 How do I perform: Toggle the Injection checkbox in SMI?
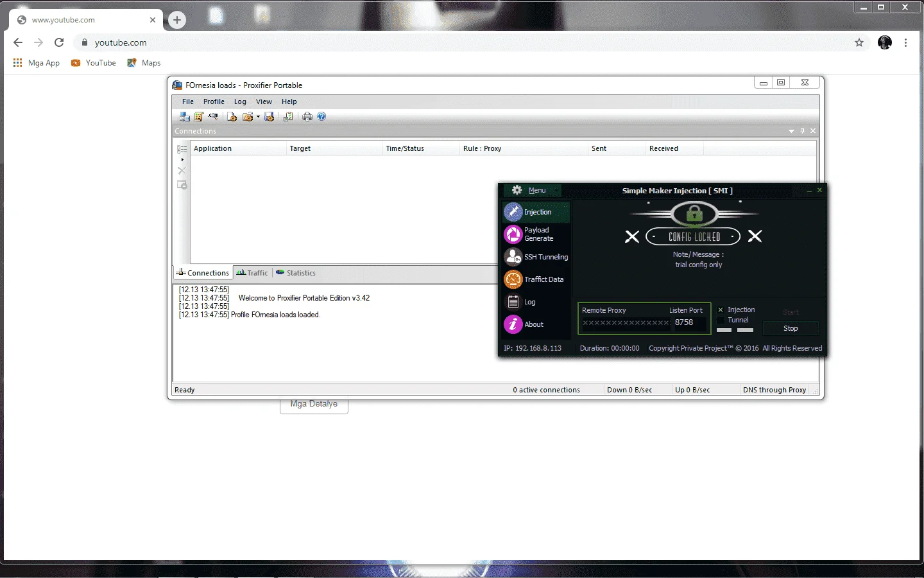tap(721, 310)
